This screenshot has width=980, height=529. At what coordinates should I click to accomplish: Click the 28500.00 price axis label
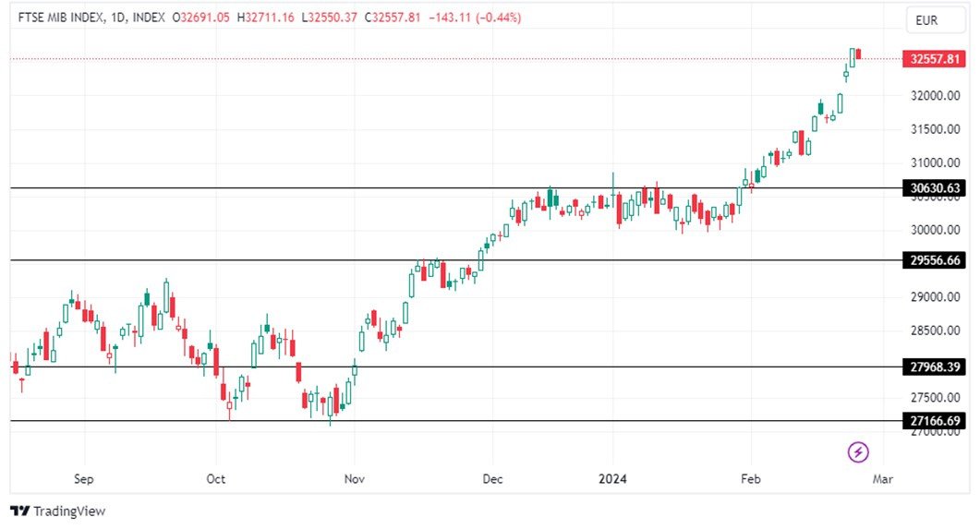coord(935,331)
